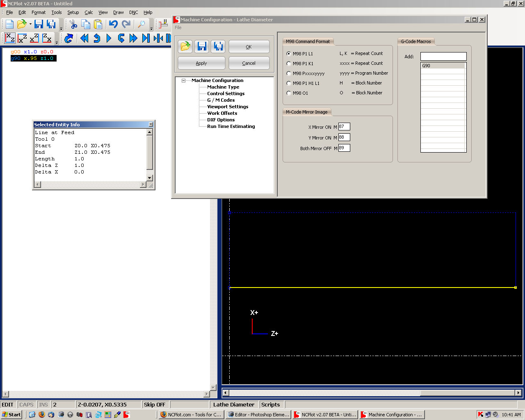
Task: Click the Undo arrow icon
Action: pos(114,24)
